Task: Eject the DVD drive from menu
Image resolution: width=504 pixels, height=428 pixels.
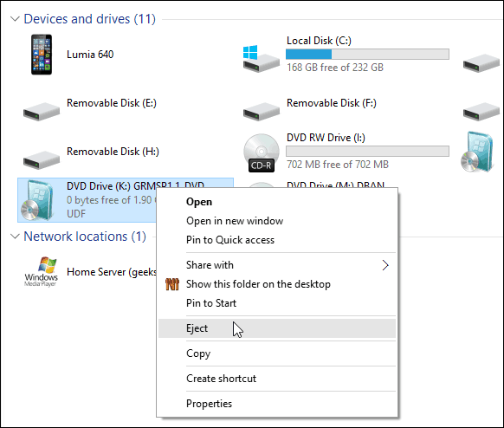Action: [x=277, y=328]
